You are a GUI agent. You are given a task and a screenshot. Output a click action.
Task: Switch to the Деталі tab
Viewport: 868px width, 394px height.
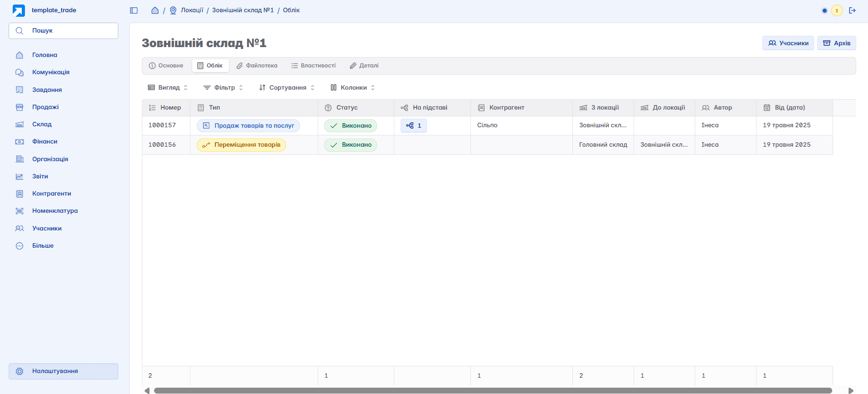[364, 66]
